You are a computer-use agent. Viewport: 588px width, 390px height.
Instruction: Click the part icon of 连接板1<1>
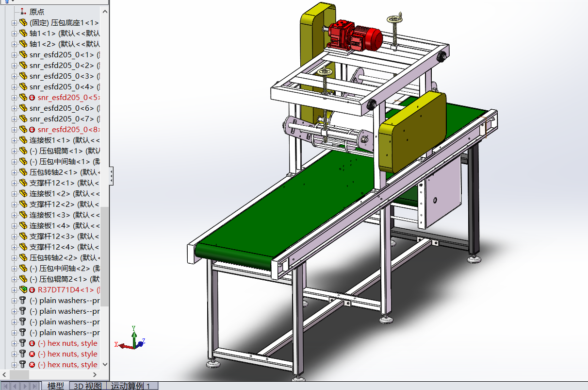coord(23,140)
